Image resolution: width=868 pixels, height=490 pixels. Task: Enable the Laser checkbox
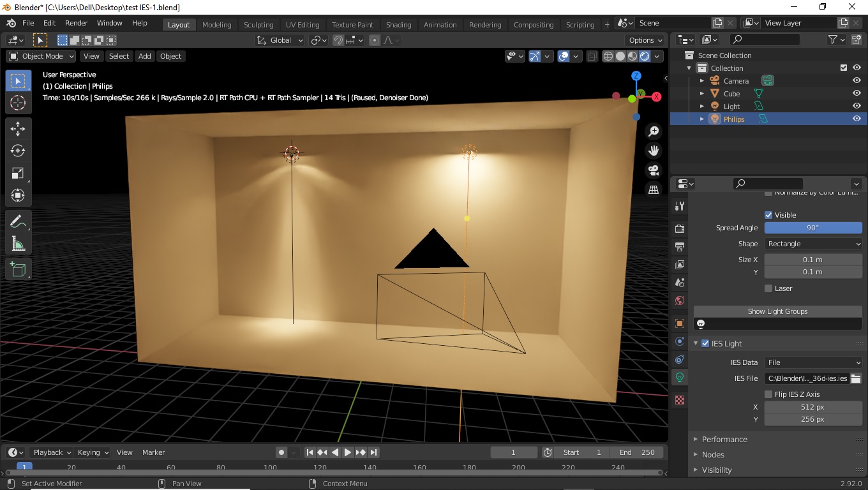[768, 288]
